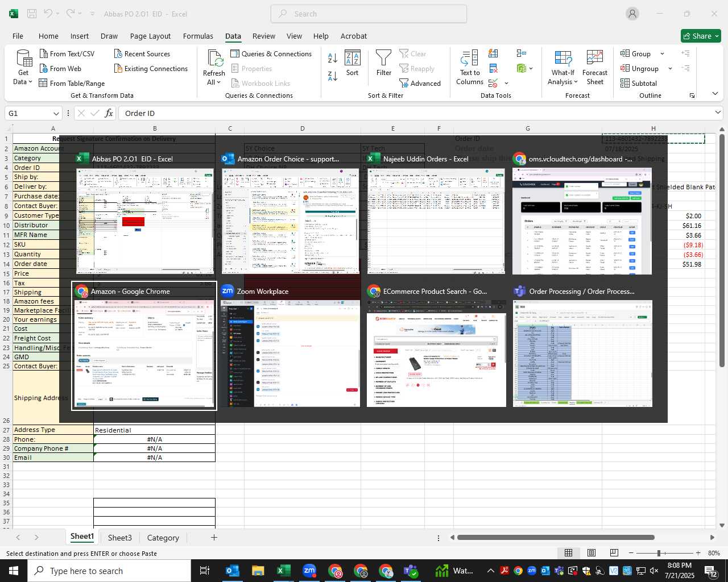Sort Z to A descending
Viewport: 728px width, 582px height.
[333, 76]
